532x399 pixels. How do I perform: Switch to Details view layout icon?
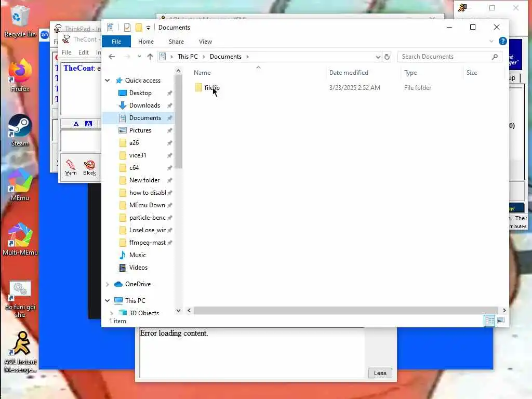[489, 321]
